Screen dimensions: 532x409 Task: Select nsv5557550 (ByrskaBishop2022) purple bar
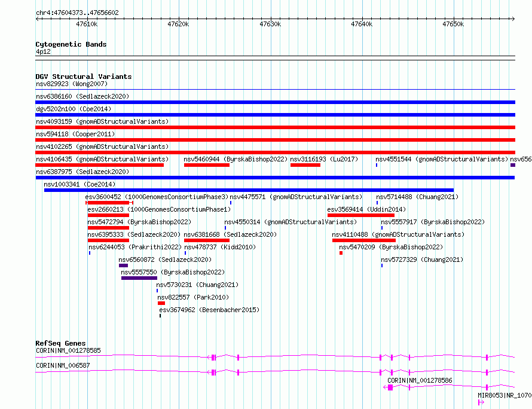[x=139, y=278]
